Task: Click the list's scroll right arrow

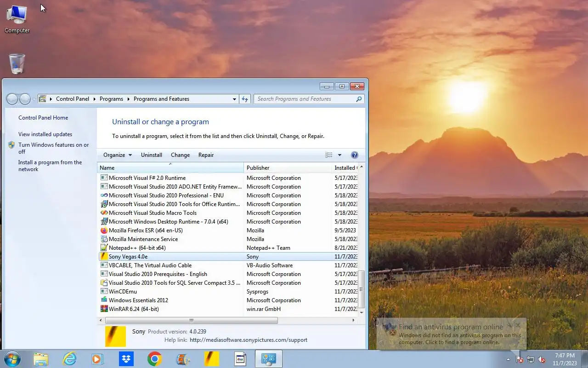Action: (354, 320)
